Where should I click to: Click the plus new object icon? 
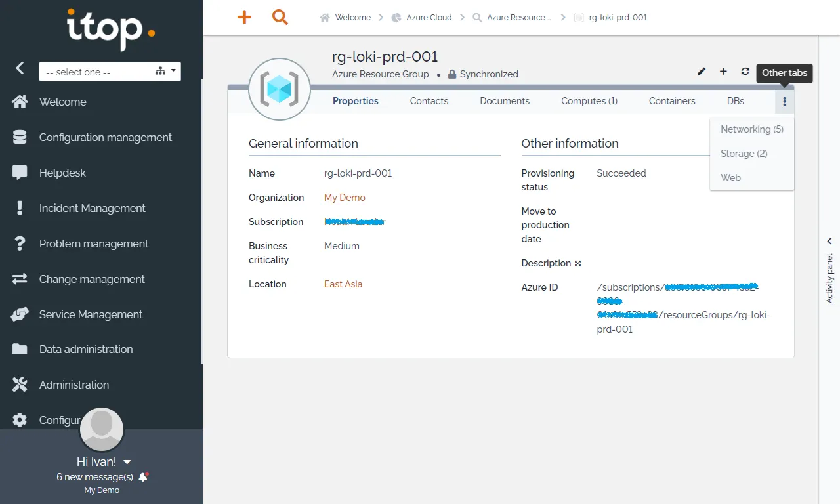723,72
